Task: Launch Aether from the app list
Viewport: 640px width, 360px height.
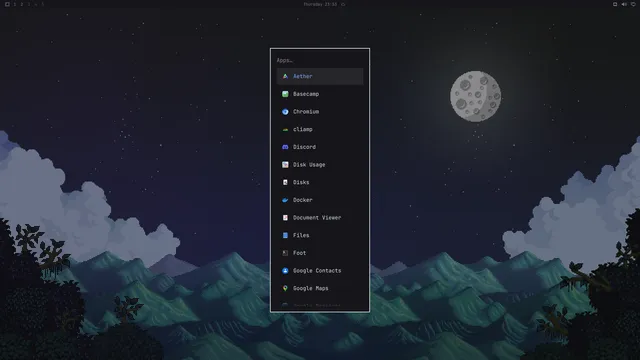Action: 320,76
